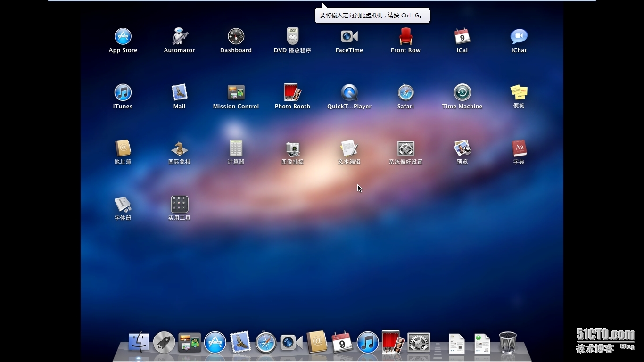Open 系统偏好设置 in the Launchpad grid
This screenshot has width=644, height=362.
pos(406,148)
